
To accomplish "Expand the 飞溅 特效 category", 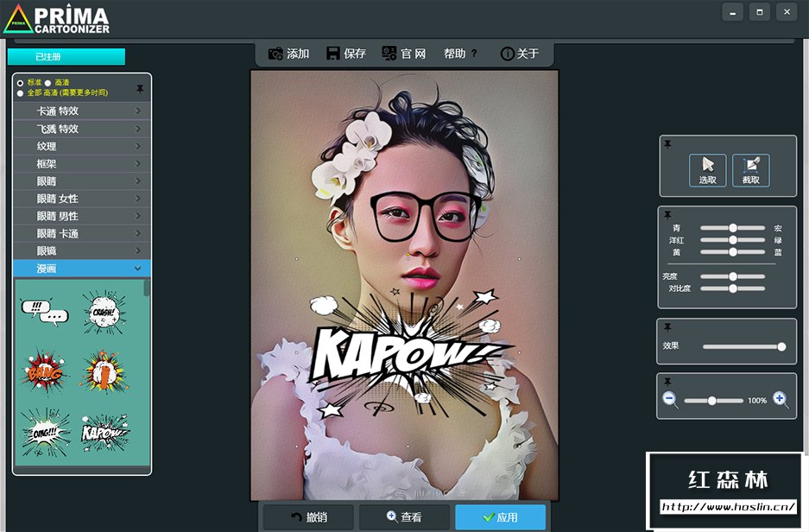I will 82,129.
